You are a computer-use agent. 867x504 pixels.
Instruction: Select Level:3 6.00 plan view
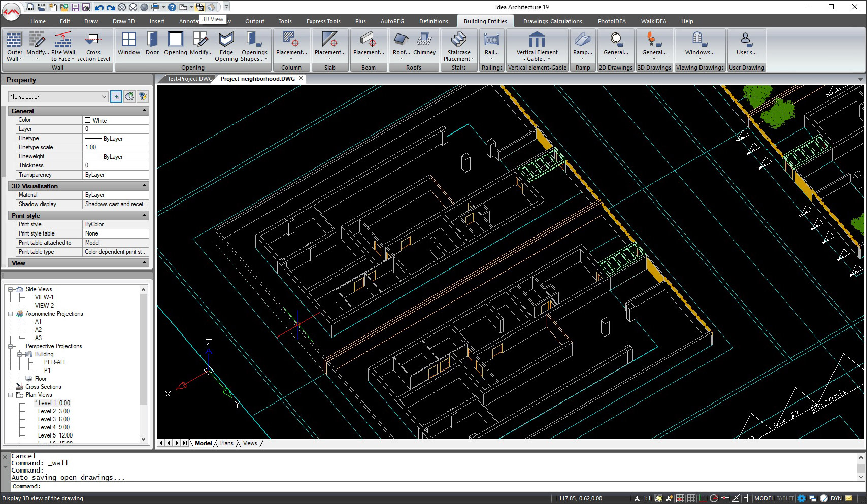point(53,419)
